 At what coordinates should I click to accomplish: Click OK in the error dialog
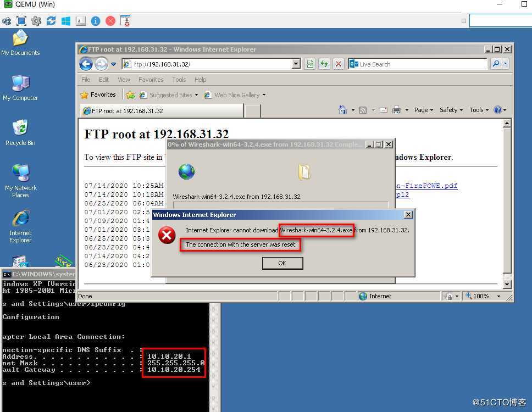click(x=282, y=263)
